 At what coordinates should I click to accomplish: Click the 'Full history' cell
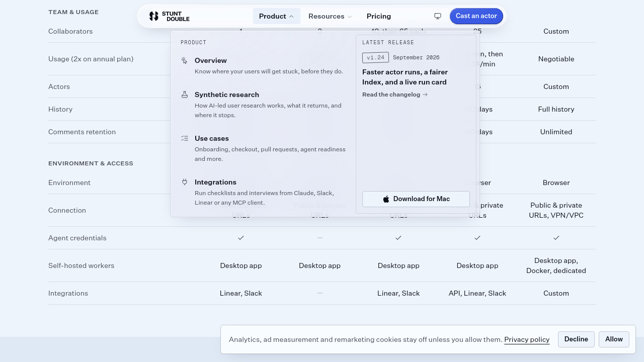coord(556,109)
